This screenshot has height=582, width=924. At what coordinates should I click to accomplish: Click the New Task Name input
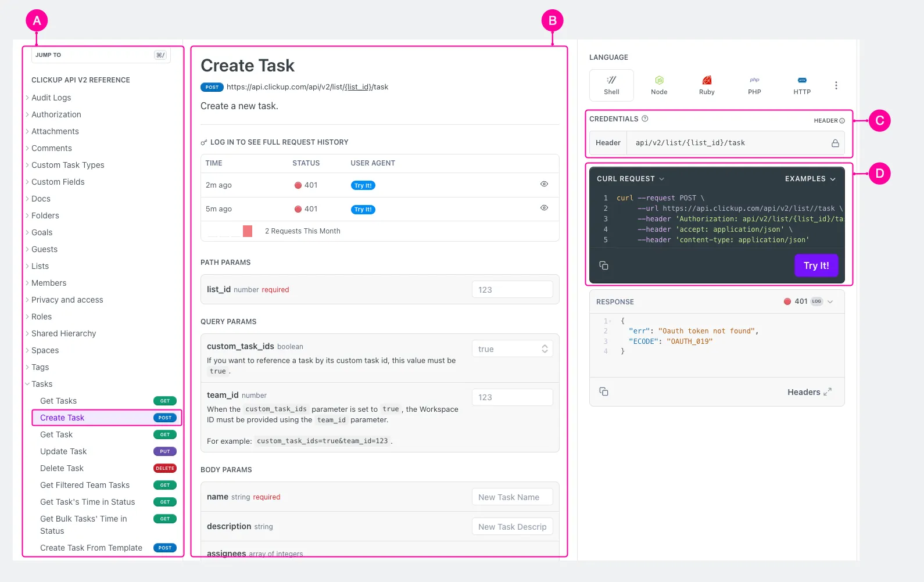point(512,497)
